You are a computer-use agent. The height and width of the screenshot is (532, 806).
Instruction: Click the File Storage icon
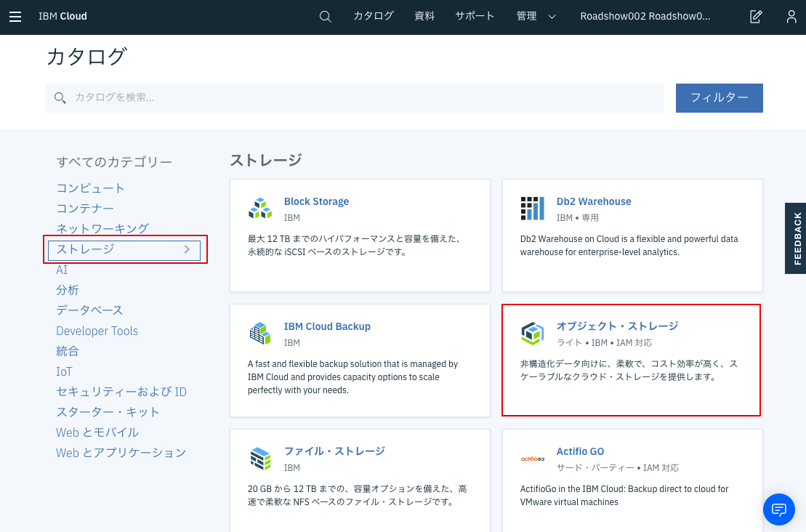pyautogui.click(x=260, y=458)
